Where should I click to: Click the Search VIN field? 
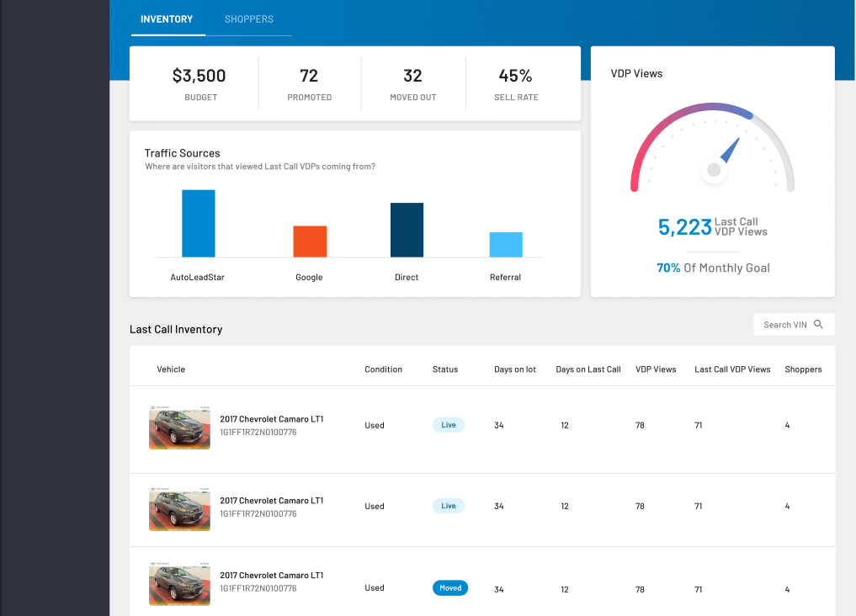(x=794, y=324)
